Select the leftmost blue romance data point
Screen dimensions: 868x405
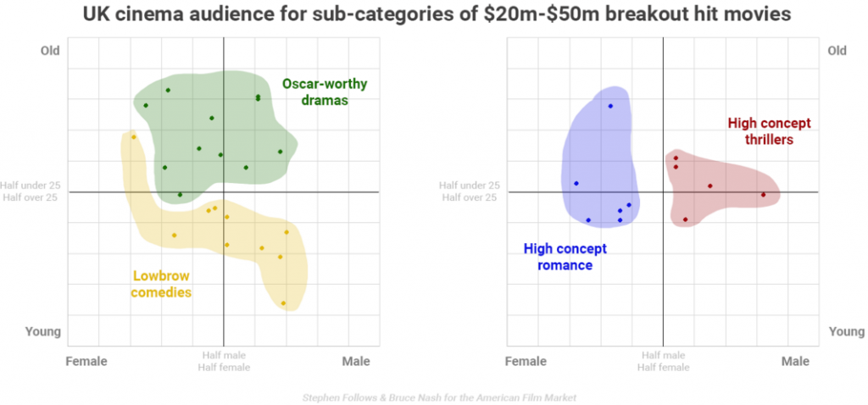point(576,183)
